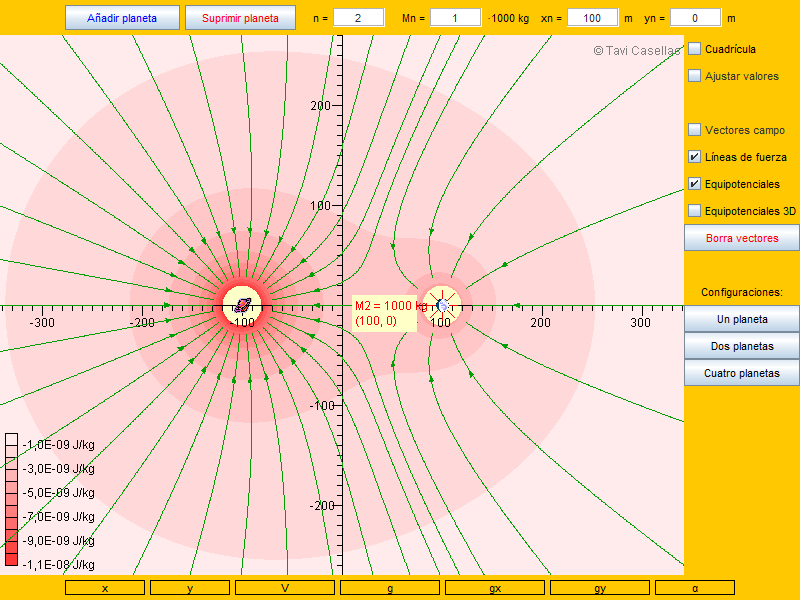Uncheck the Líneas de fuerza option

[x=695, y=157]
